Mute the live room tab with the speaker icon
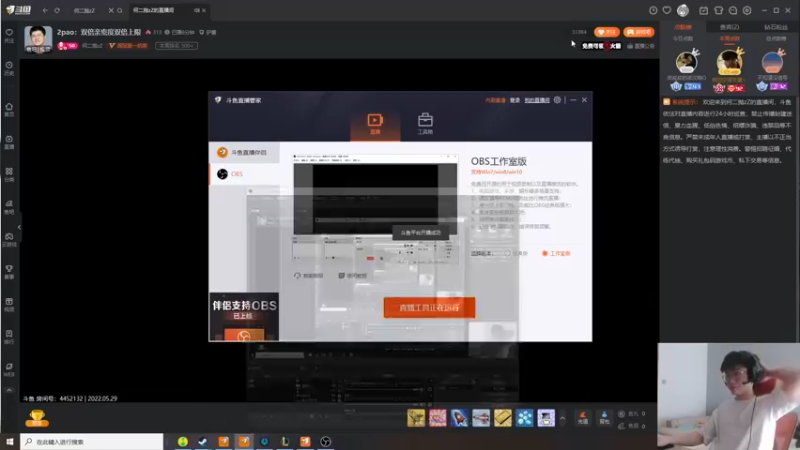The width and height of the screenshot is (800, 450). 196,10
